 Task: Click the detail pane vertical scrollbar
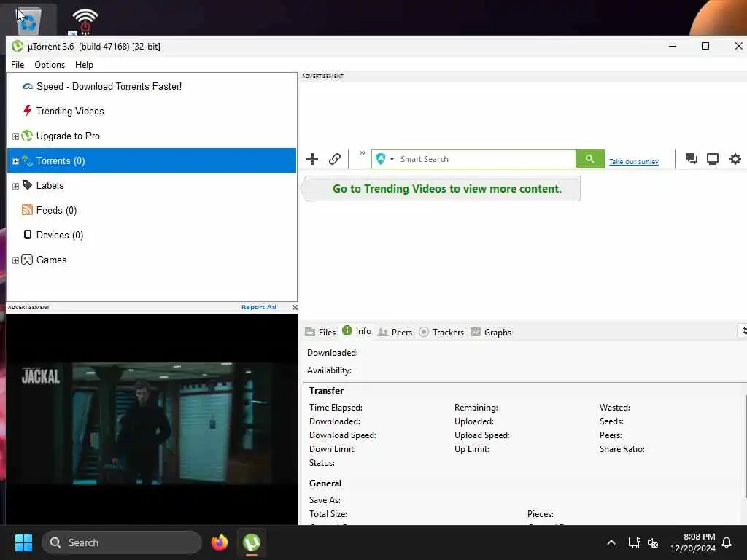coord(745,446)
